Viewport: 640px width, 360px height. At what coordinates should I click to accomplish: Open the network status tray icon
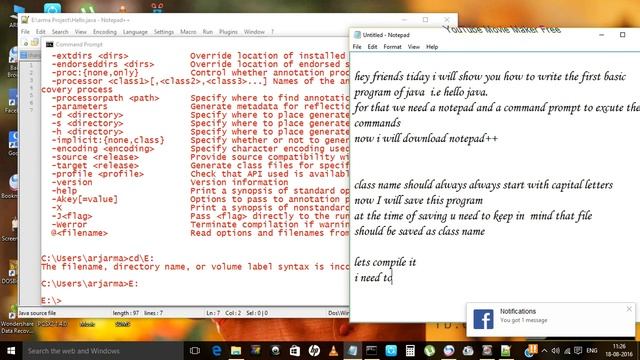point(567,351)
